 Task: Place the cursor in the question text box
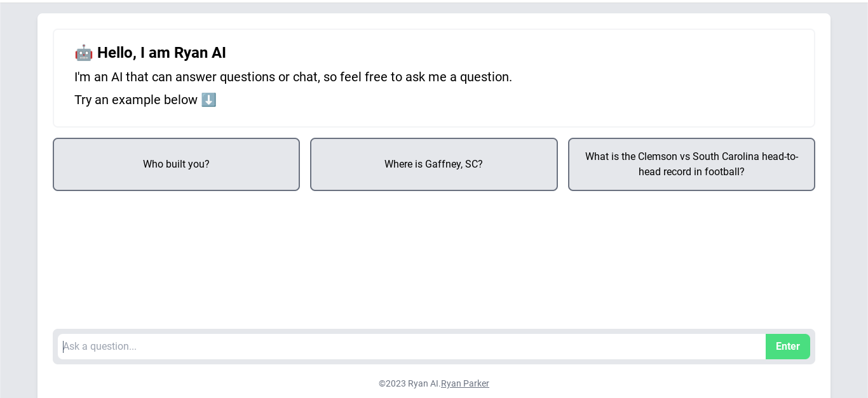(412, 347)
